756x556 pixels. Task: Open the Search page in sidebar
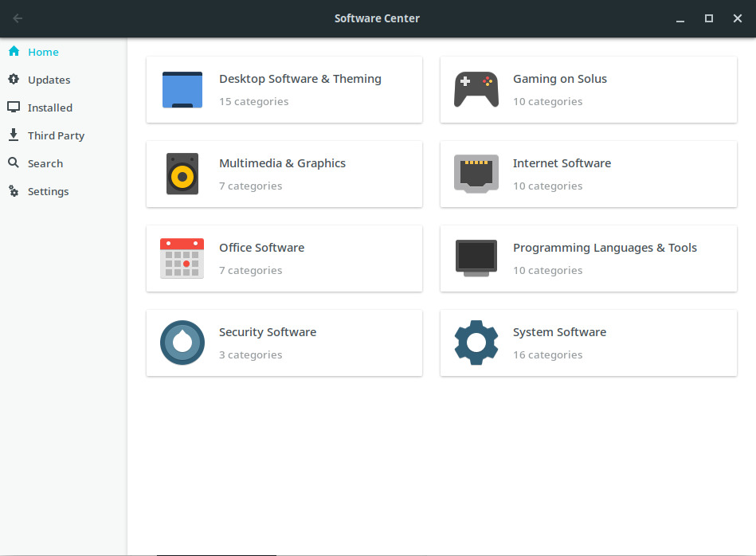pyautogui.click(x=45, y=163)
